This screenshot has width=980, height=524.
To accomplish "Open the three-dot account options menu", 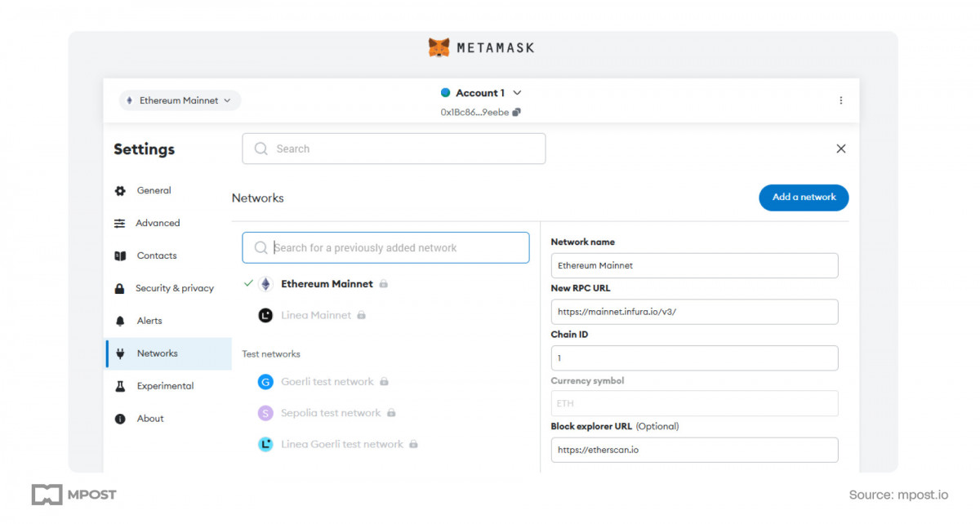I will tap(841, 100).
